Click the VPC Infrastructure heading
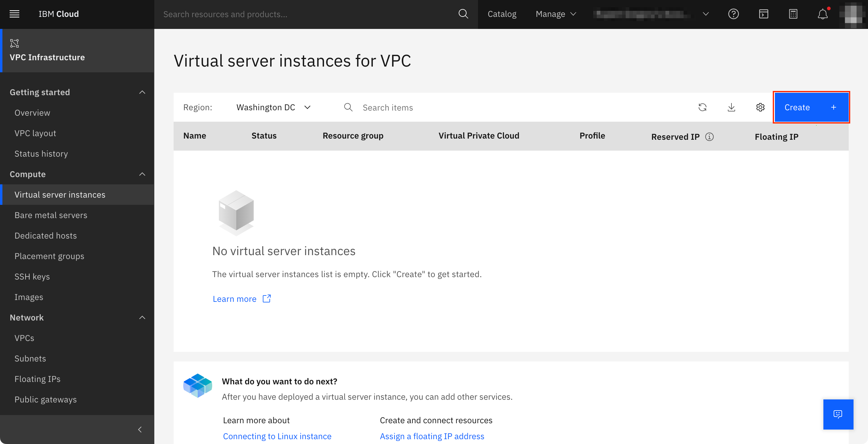Viewport: 868px width, 444px height. (47, 58)
